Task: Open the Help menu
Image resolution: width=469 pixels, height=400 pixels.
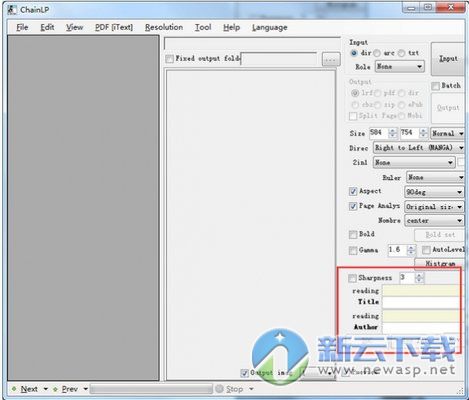Action: 231,27
